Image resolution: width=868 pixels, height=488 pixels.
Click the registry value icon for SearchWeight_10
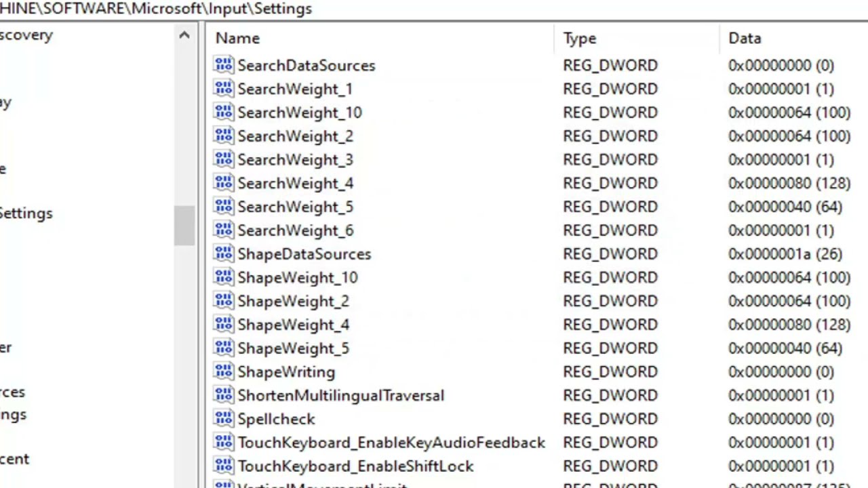click(x=223, y=113)
